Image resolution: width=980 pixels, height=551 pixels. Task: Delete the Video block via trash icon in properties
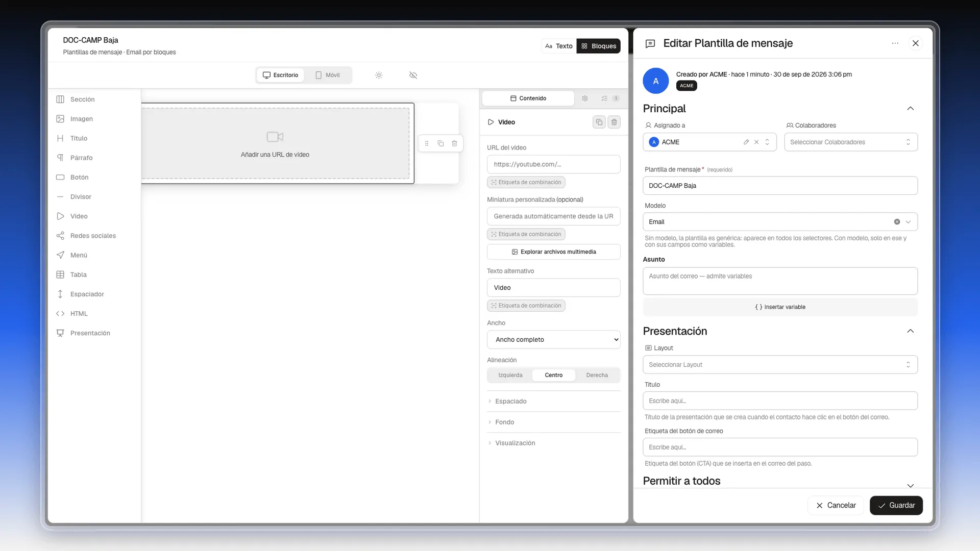click(614, 122)
